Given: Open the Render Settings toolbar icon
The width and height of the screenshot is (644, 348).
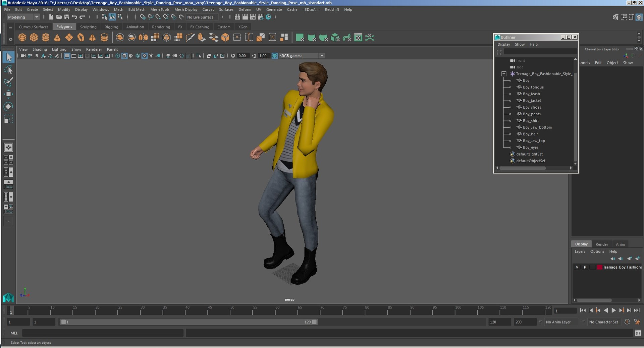Looking at the screenshot, I should pyautogui.click(x=261, y=17).
